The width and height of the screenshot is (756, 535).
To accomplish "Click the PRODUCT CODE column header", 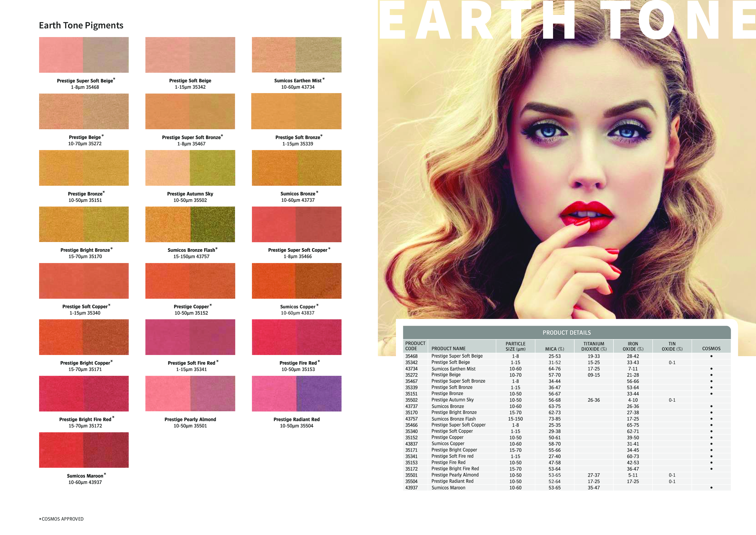I will coord(415,346).
